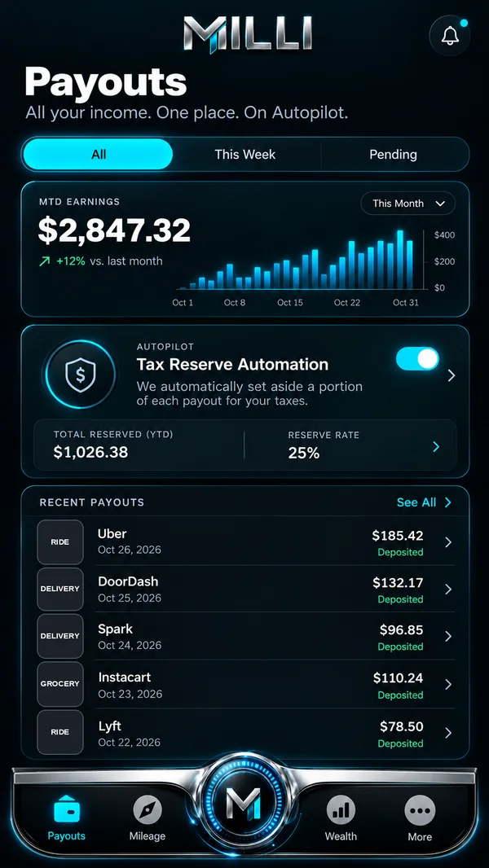Click Deposited status under Uber amount
Screen dimensions: 489x868
click(x=400, y=552)
